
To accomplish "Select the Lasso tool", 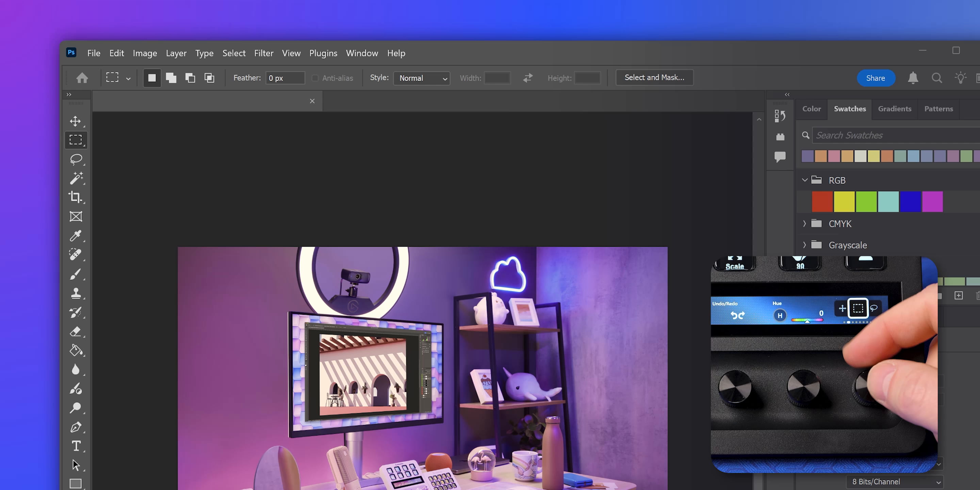I will 76,159.
